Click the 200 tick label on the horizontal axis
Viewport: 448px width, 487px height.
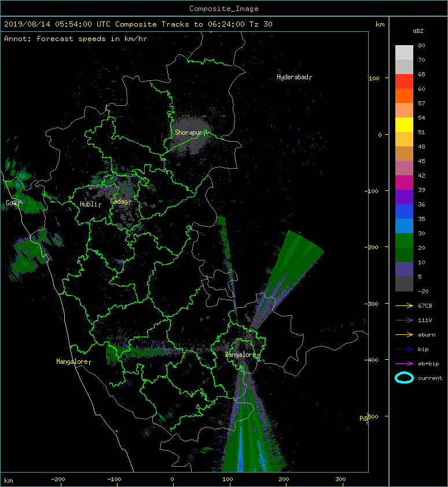284,479
